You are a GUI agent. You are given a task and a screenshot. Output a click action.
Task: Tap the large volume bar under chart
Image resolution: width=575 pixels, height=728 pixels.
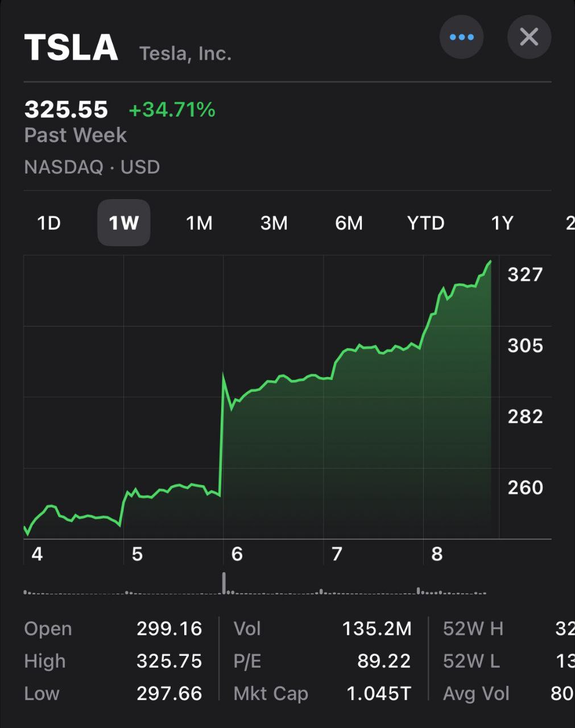click(224, 584)
